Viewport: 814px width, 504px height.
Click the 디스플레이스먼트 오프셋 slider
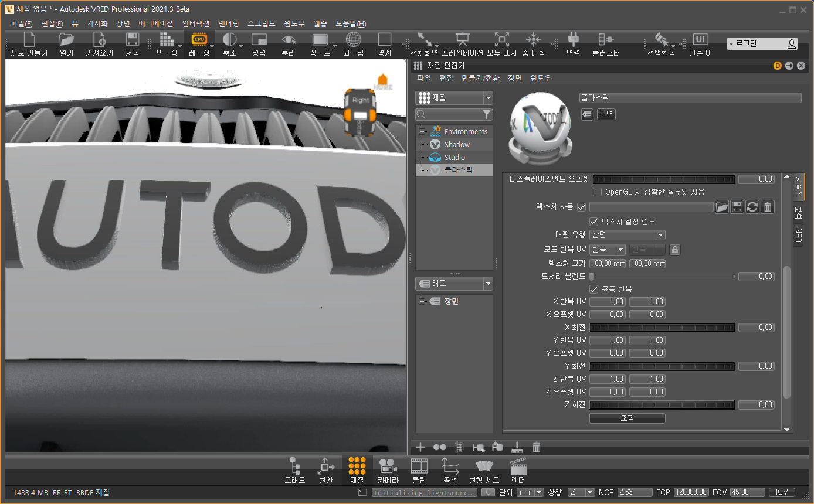pos(663,179)
